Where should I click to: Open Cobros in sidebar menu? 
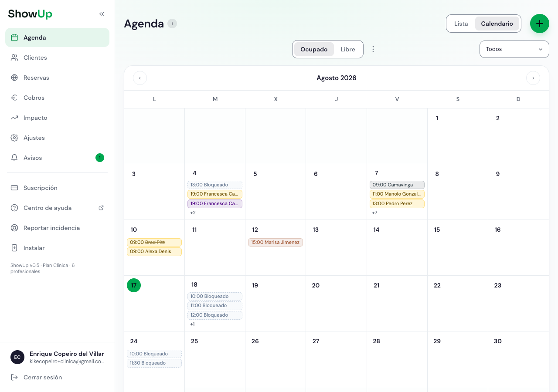pyautogui.click(x=57, y=98)
